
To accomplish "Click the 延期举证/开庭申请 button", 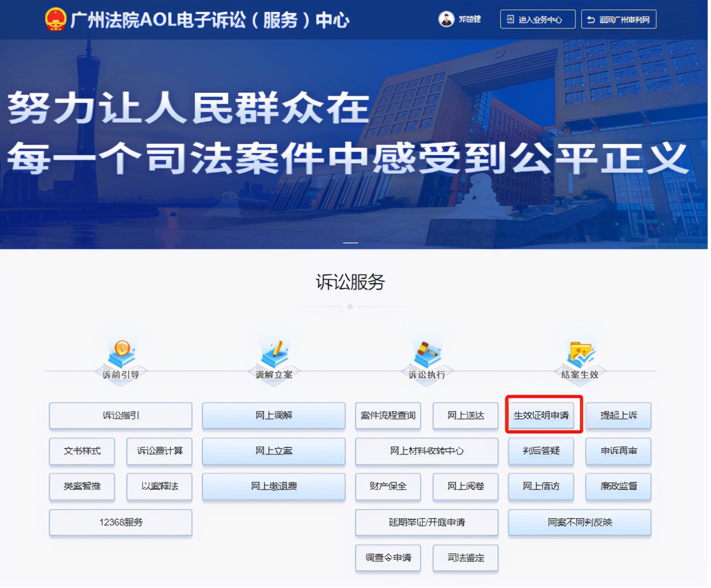I will pyautogui.click(x=427, y=522).
